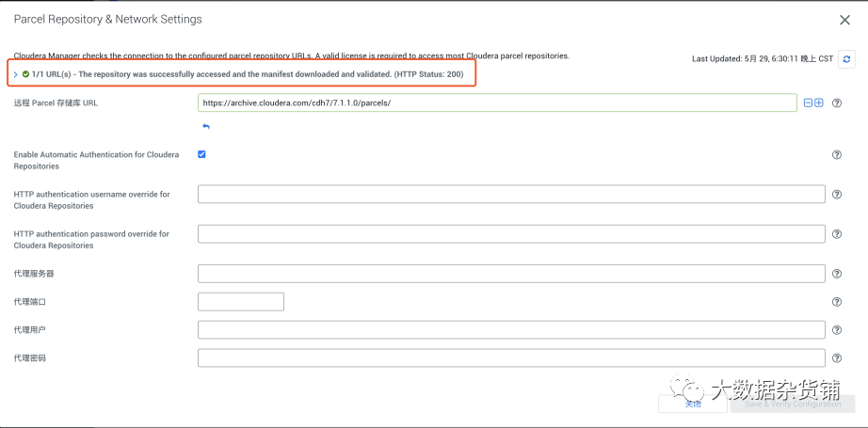Disable Automatic Authentication for Cloudera Repositories

(x=201, y=154)
